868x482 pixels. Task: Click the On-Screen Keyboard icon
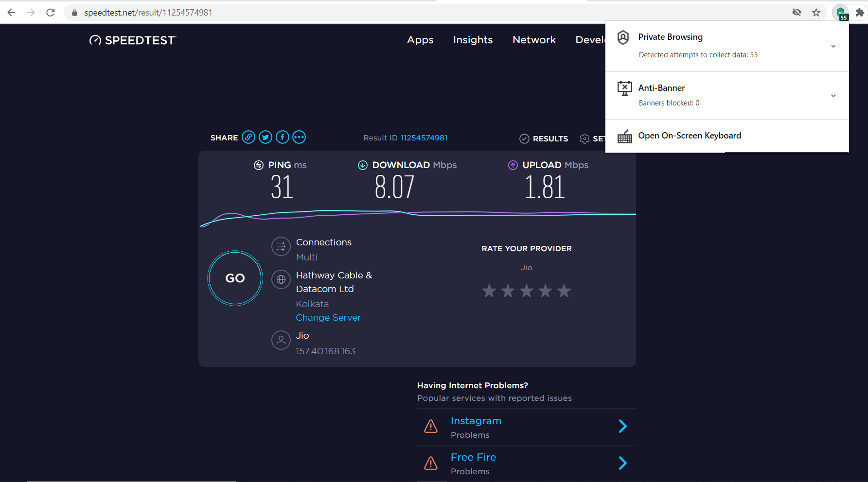pyautogui.click(x=625, y=137)
